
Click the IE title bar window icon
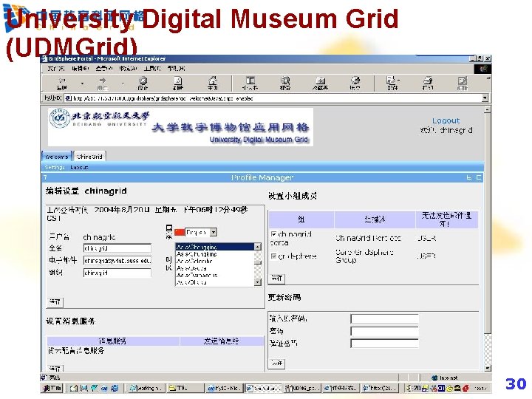click(44, 59)
